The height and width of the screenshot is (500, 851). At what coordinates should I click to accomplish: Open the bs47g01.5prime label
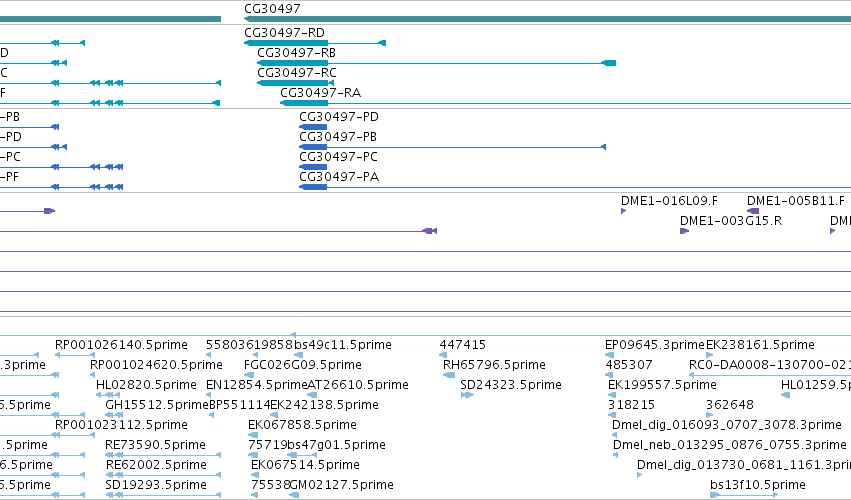pyautogui.click(x=336, y=445)
